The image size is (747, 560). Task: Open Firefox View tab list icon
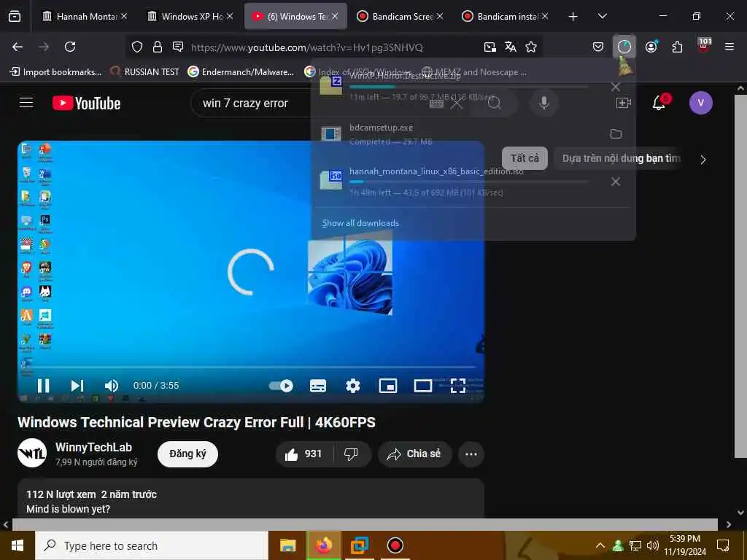15,16
